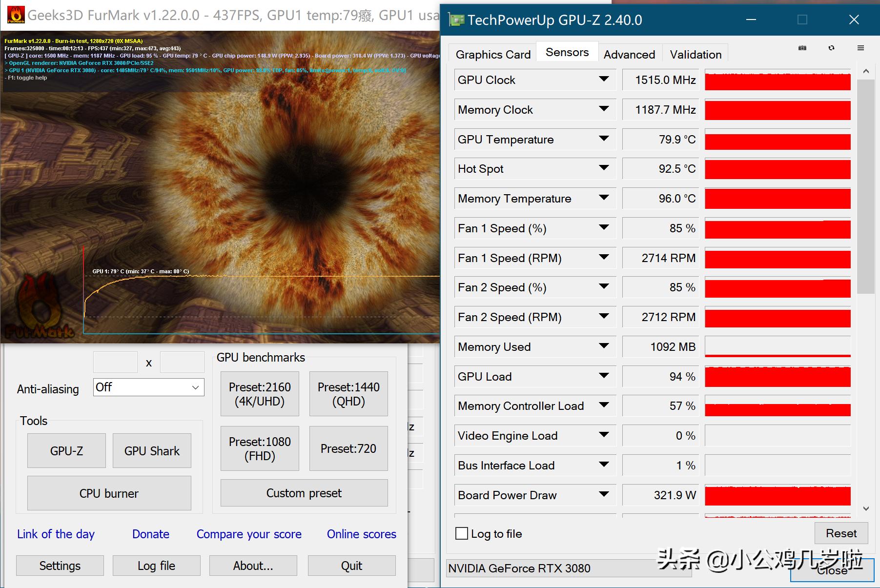The width and height of the screenshot is (880, 588).
Task: Minimize the GPU-Z window
Action: (751, 20)
